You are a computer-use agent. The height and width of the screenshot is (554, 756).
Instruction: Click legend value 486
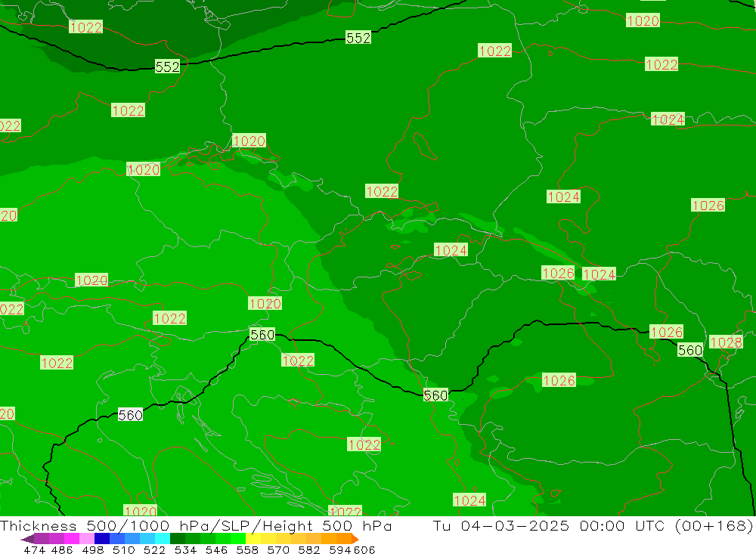[62, 549]
